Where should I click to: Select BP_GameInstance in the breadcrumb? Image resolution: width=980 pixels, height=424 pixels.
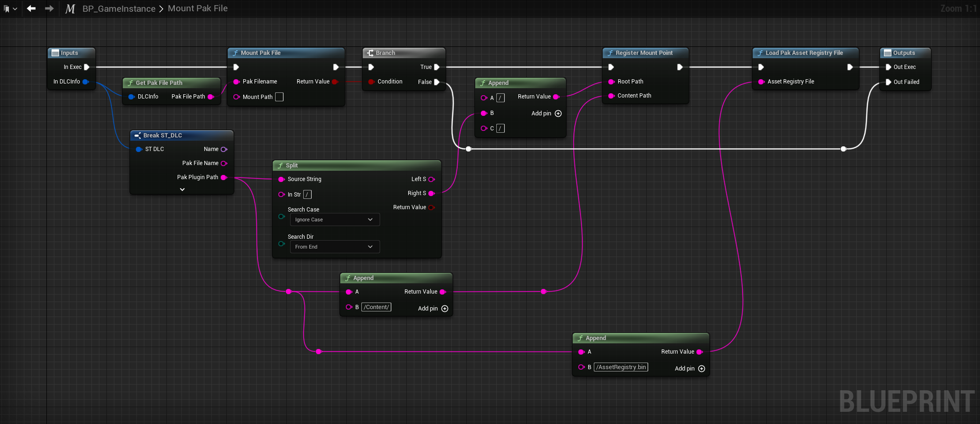click(119, 8)
